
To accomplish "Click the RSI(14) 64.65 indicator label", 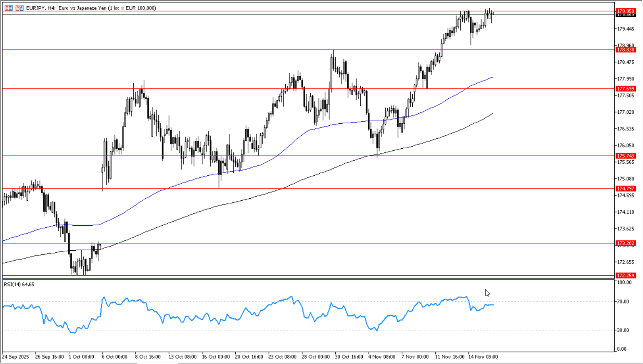I will tap(19, 284).
